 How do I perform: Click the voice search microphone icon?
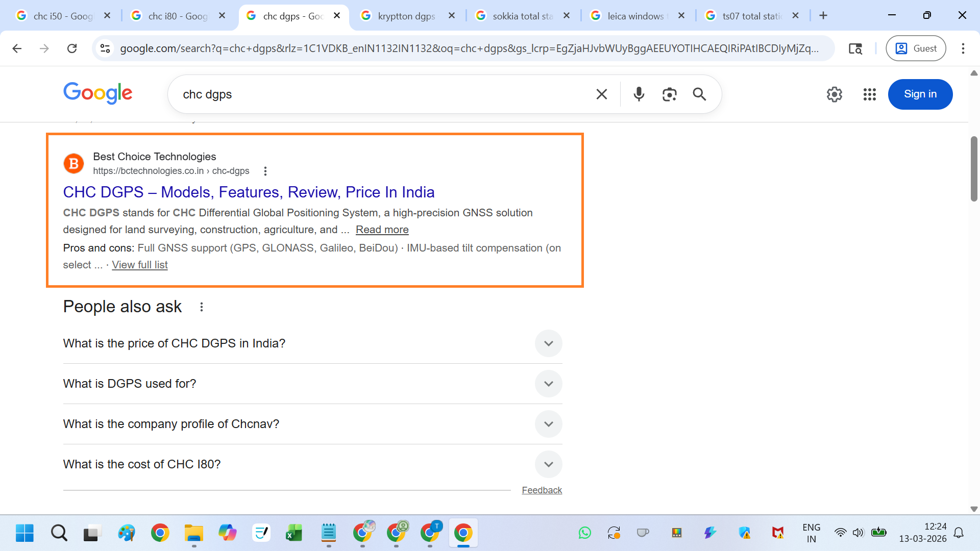[x=639, y=94]
